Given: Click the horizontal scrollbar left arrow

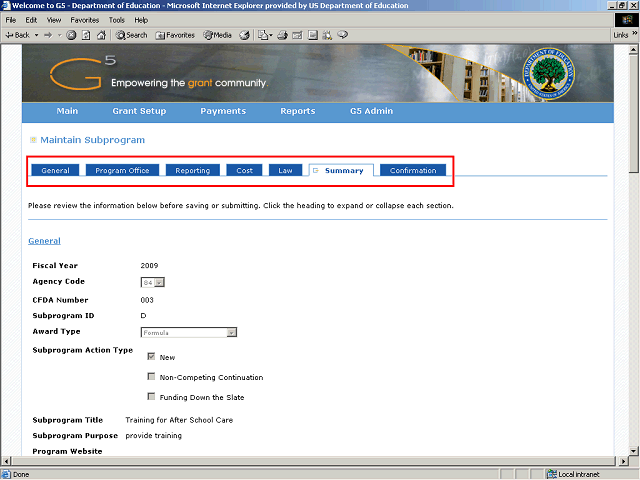Looking at the screenshot, I should coord(6,461).
